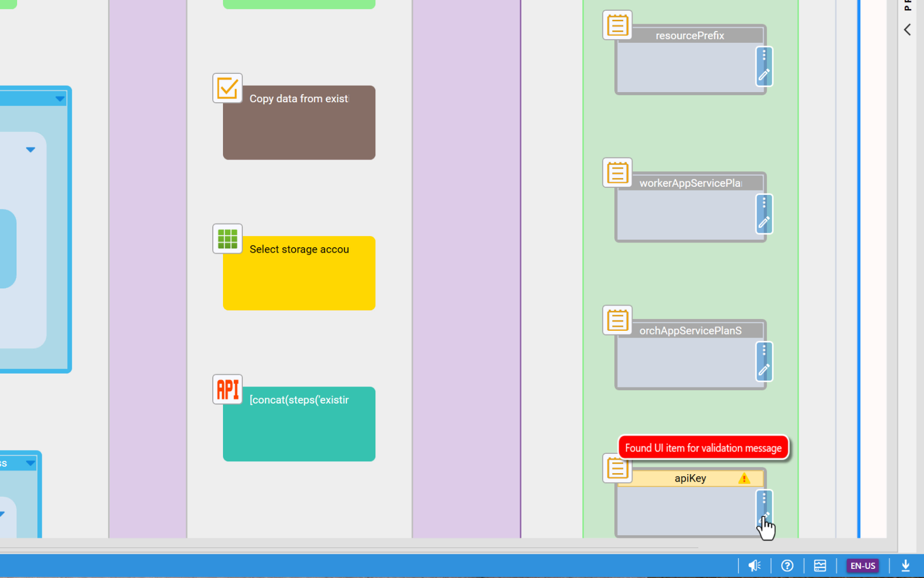Open three-dot menu on apiKey node
The height and width of the screenshot is (578, 924).
[x=764, y=499]
